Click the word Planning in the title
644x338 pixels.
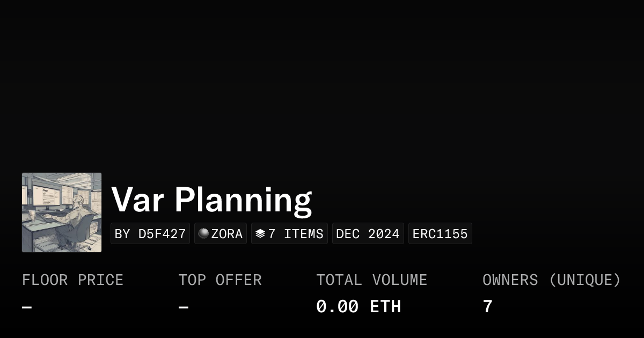243,200
